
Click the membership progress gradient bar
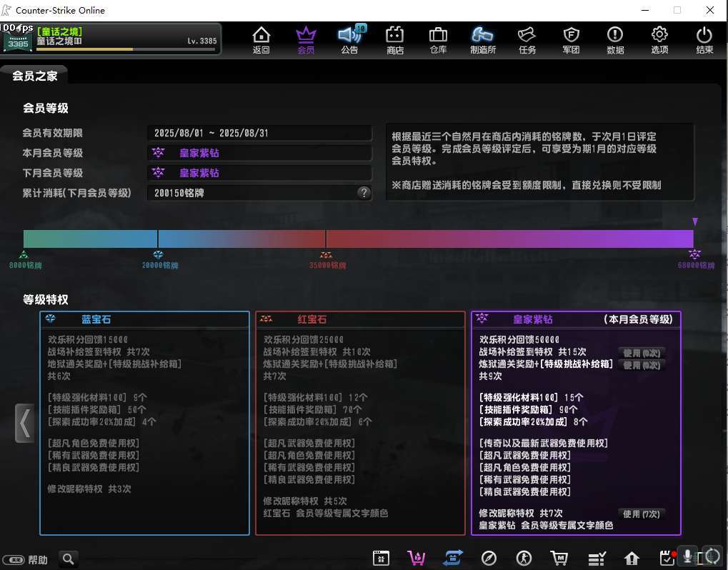(358, 239)
